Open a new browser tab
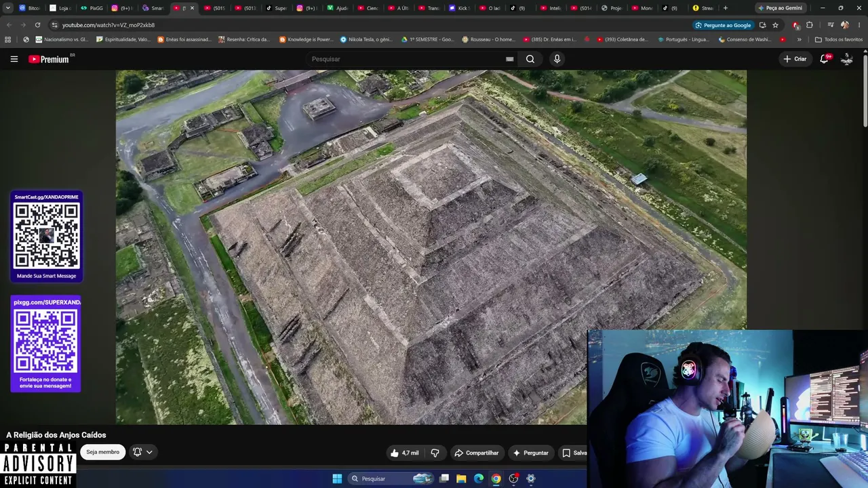 (726, 8)
